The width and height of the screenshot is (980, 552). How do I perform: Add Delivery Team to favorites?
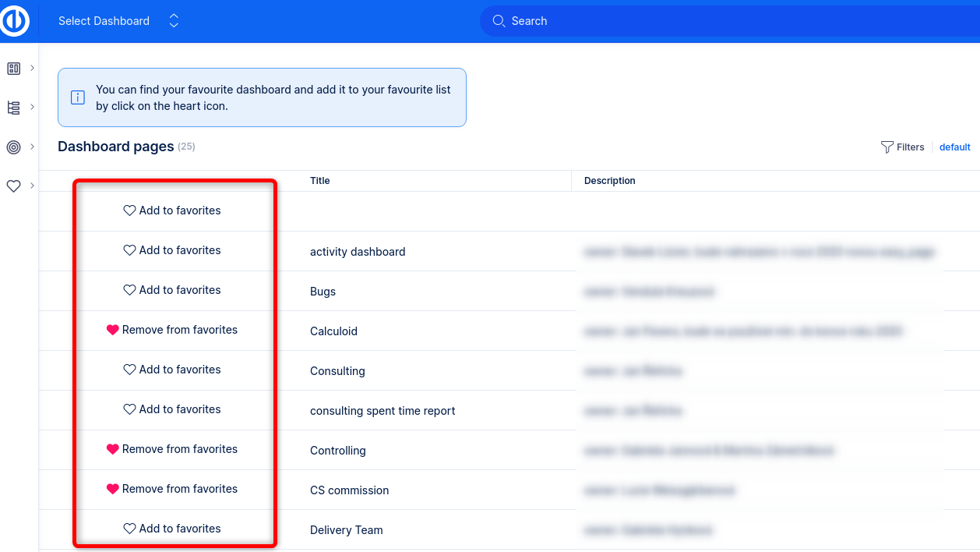pos(172,529)
